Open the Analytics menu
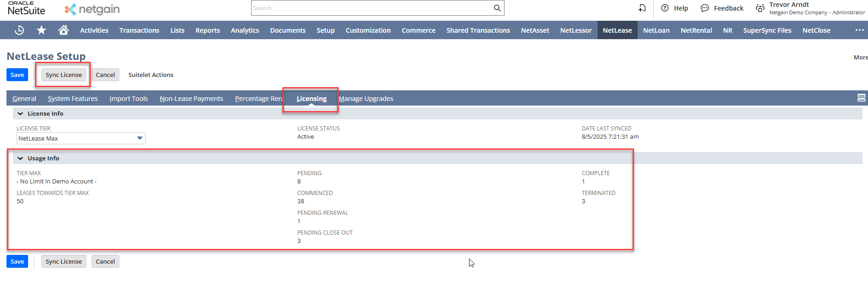Screen dimensions: 868x295 (x=245, y=30)
